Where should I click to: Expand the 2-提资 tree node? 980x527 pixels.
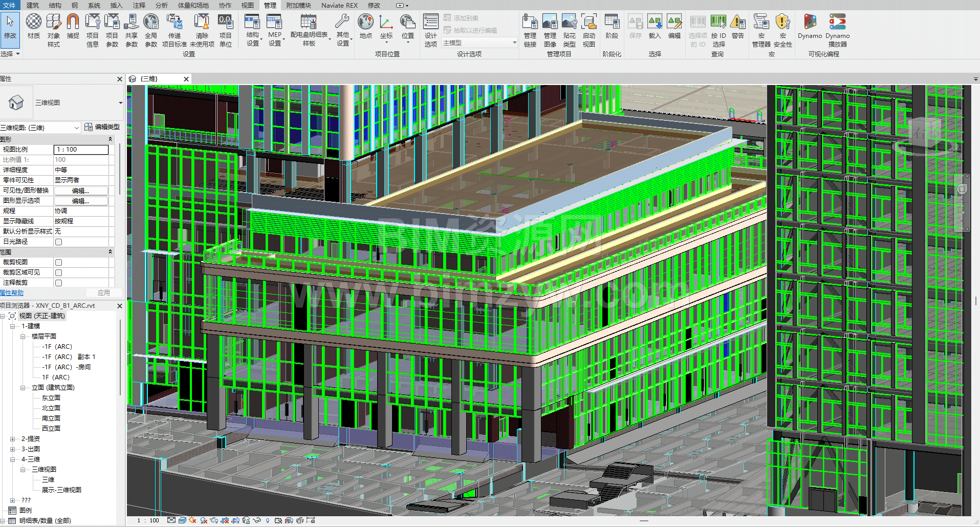(13, 439)
